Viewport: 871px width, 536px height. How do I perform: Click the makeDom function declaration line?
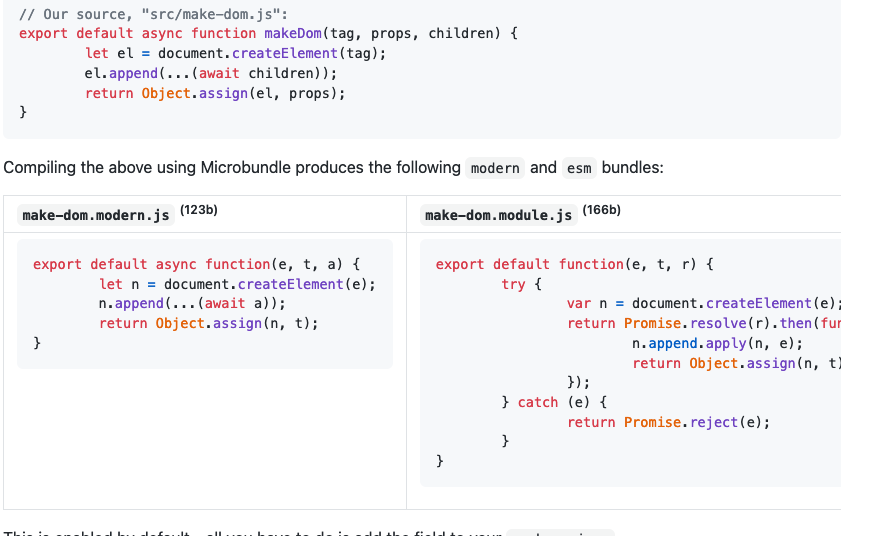click(x=268, y=33)
